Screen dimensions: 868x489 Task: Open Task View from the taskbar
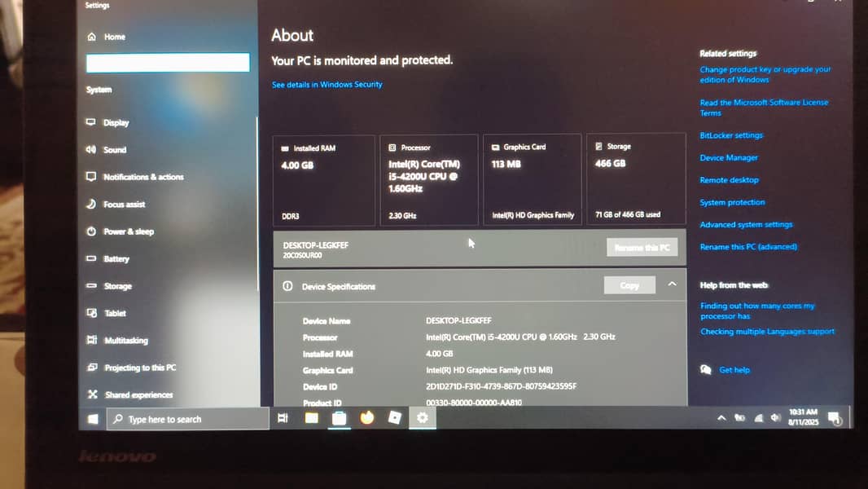pos(283,418)
